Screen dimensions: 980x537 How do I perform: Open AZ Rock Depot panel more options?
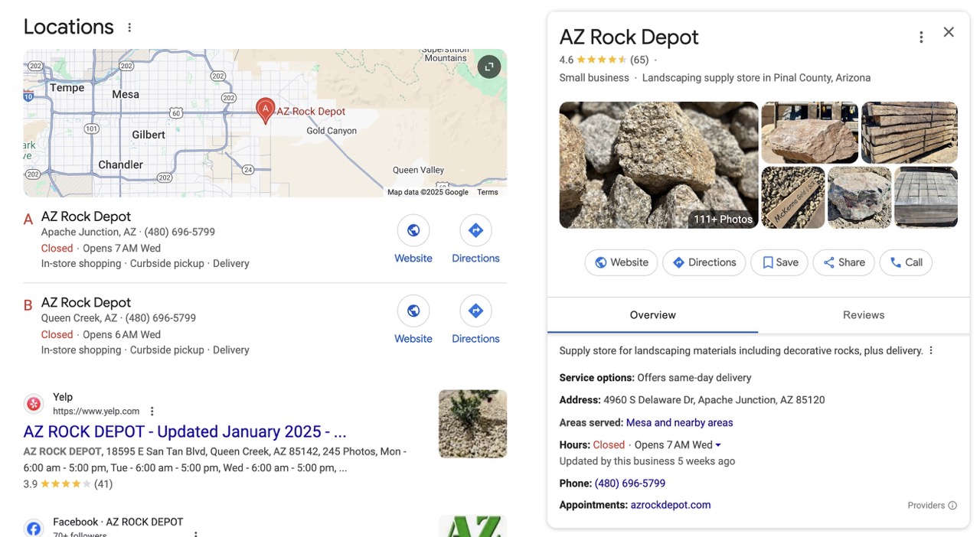921,37
